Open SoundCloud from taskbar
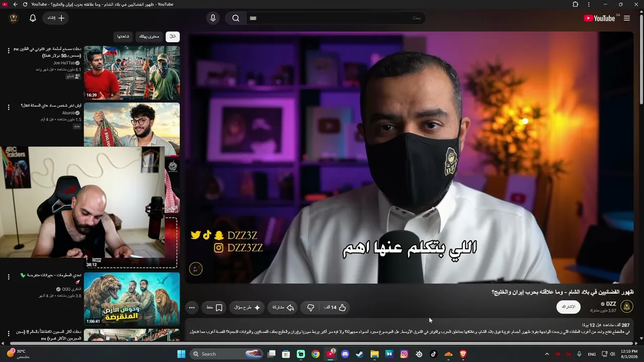 click(x=448, y=354)
